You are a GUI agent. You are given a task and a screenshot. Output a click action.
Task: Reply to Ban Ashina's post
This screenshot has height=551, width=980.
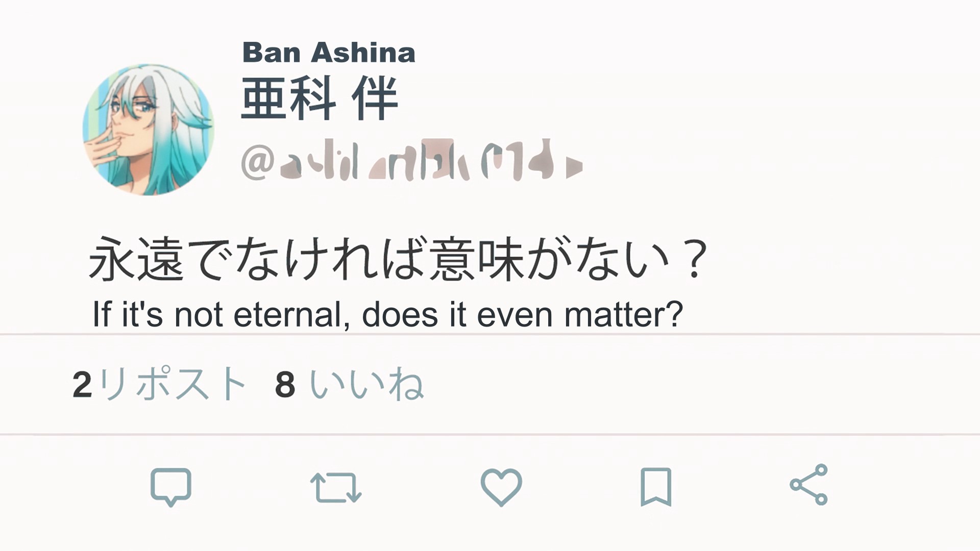170,486
